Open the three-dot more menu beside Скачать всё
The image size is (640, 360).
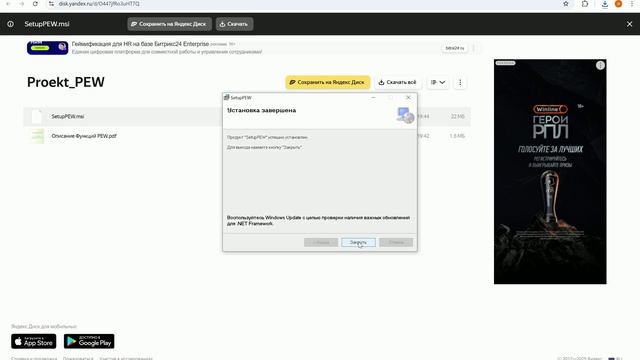click(460, 82)
